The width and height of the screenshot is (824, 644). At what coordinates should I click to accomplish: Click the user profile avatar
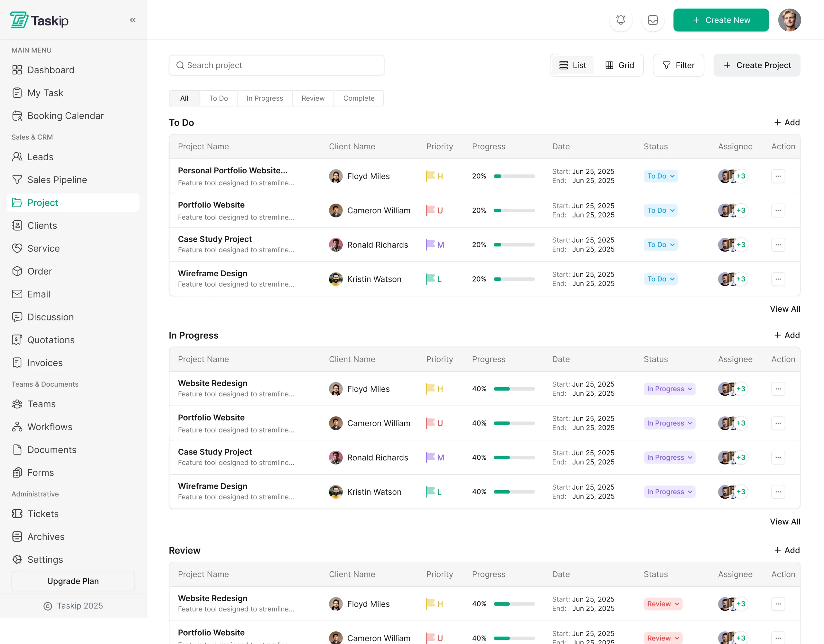789,20
